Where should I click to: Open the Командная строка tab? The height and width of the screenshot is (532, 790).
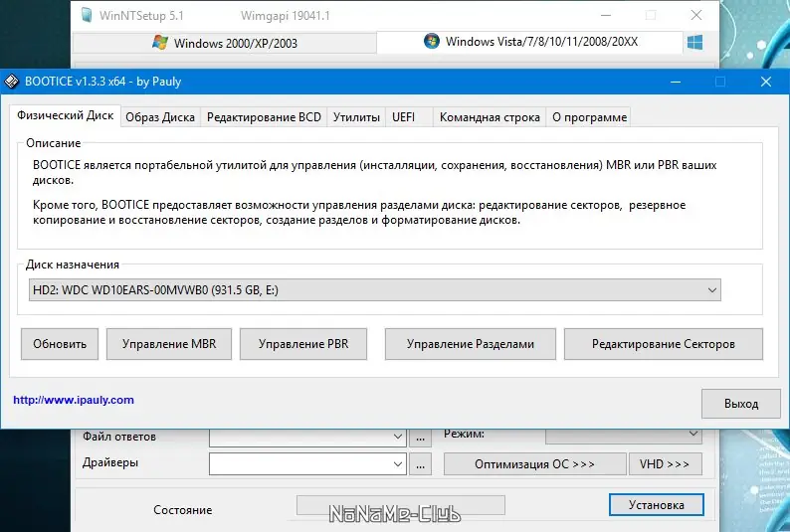point(490,117)
